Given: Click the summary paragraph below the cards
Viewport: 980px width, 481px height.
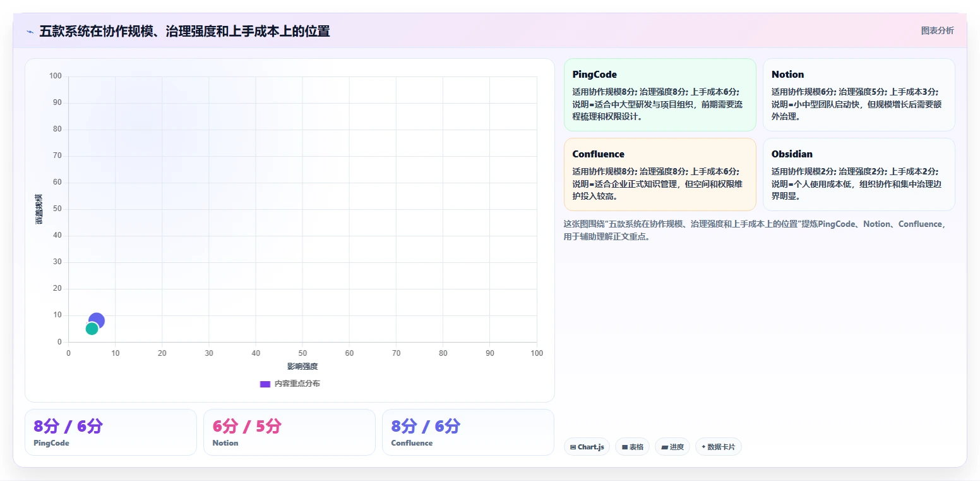Looking at the screenshot, I should coord(755,231).
